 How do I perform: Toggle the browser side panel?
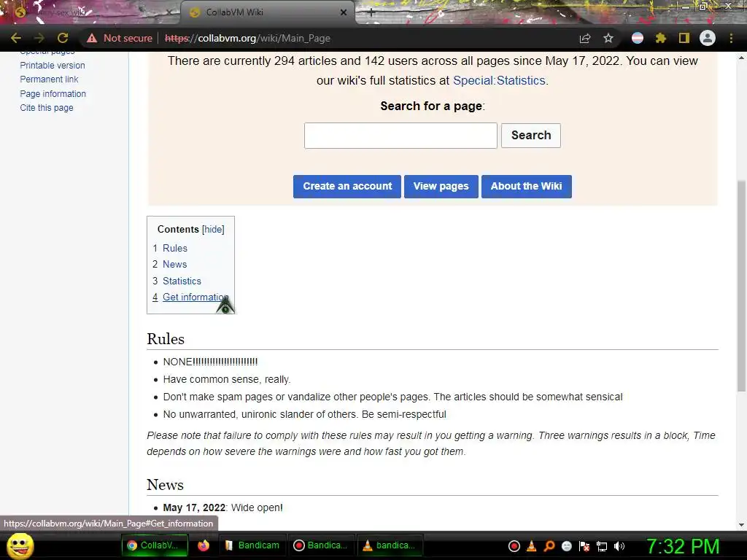[x=684, y=38]
